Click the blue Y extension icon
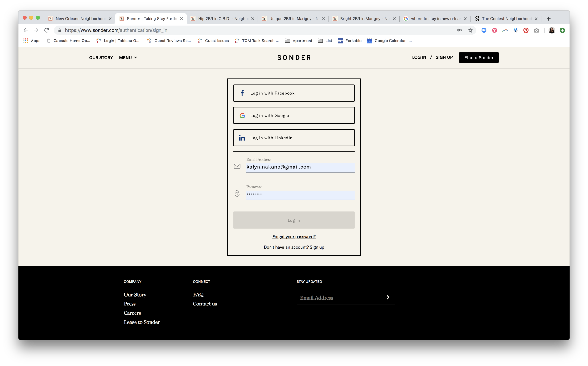 click(516, 30)
